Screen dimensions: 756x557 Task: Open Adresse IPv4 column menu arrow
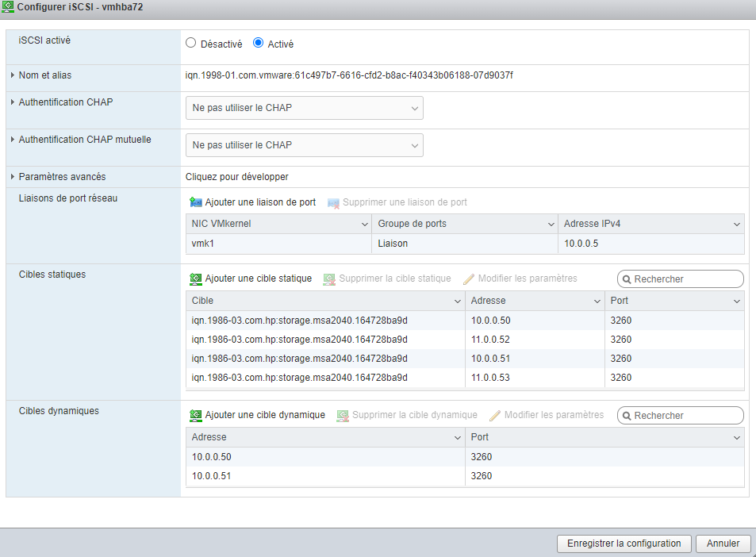(x=737, y=225)
